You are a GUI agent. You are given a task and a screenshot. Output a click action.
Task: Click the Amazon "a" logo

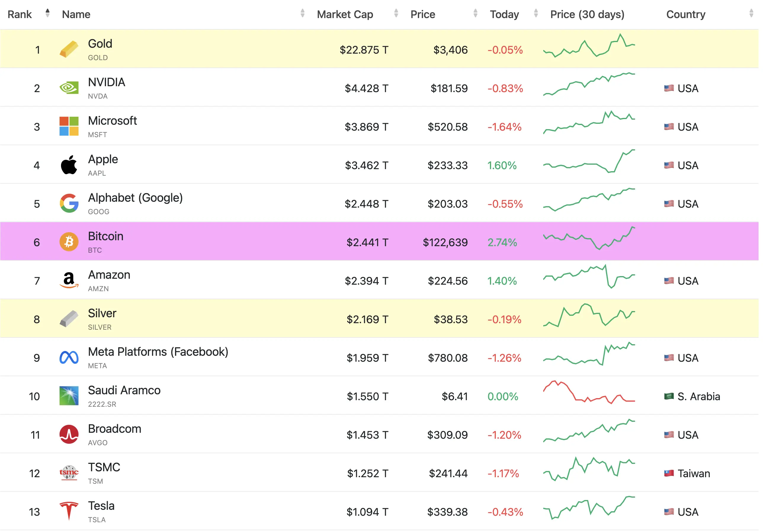click(x=69, y=280)
